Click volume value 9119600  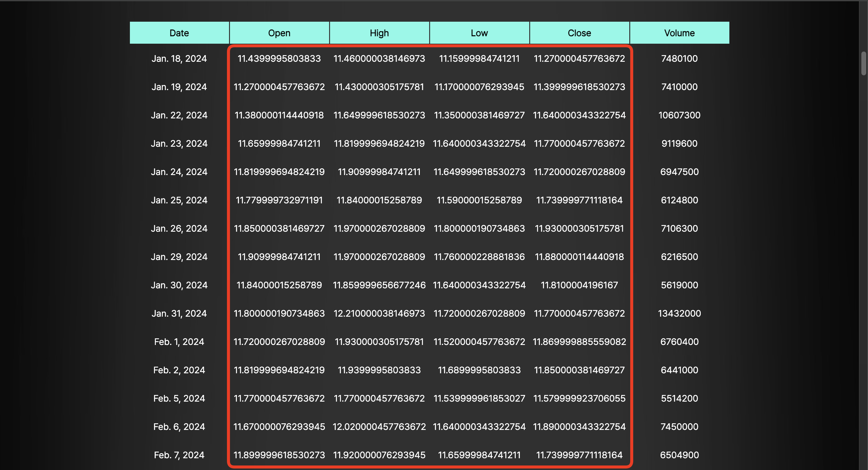click(x=680, y=143)
